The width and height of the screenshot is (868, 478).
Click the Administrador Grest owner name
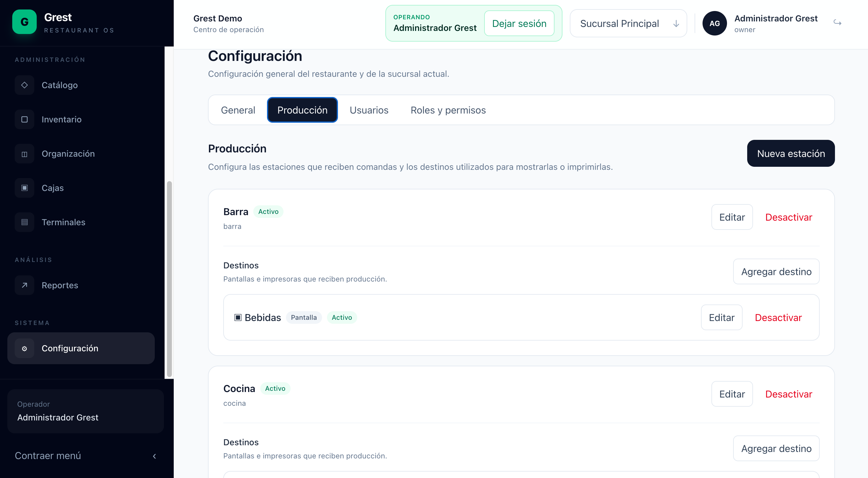(x=776, y=18)
